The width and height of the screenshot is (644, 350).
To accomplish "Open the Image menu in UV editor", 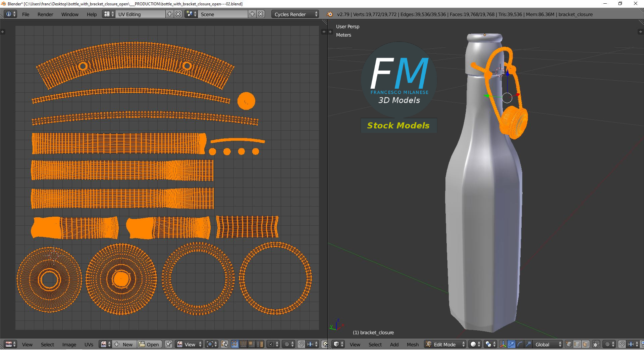I will click(x=69, y=345).
